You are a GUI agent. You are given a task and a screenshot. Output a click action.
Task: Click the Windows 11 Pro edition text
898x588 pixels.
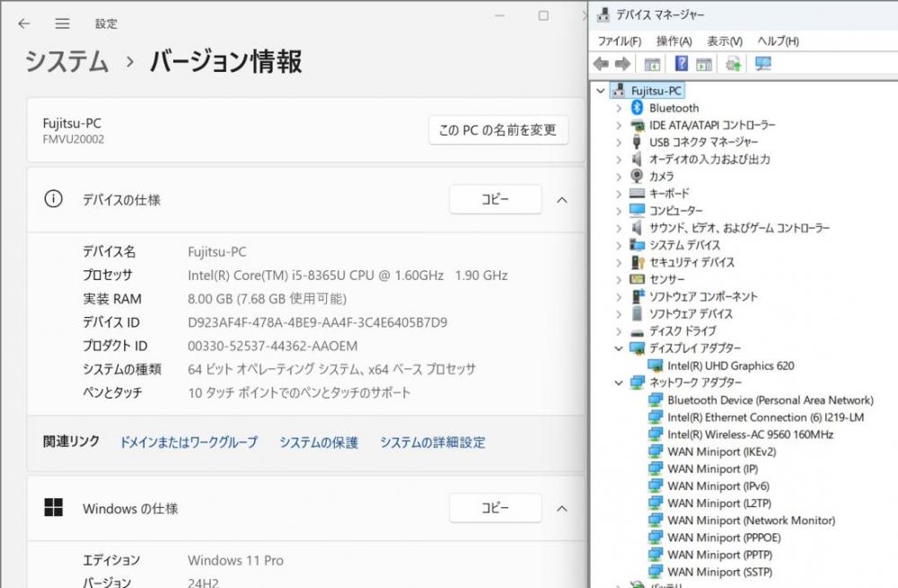pyautogui.click(x=235, y=560)
